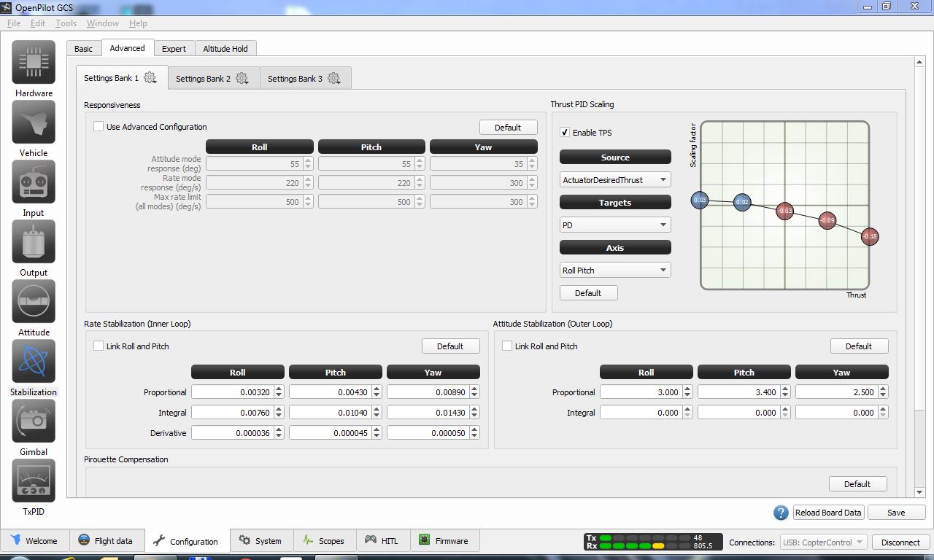Open the System workspace tab
The image size is (934, 560).
[260, 541]
